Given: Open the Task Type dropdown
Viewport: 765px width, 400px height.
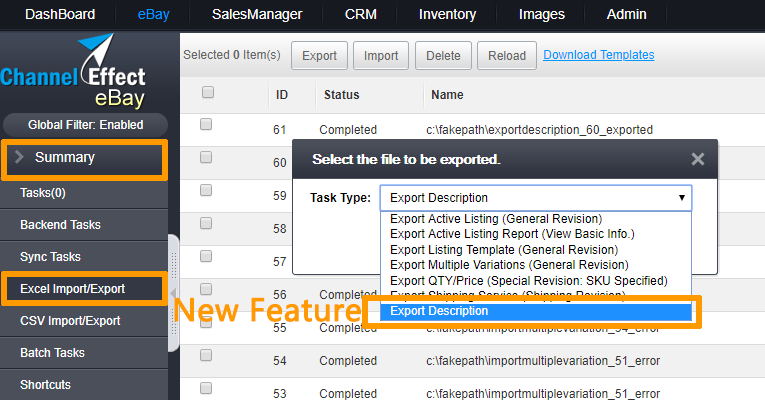Looking at the screenshot, I should tap(536, 198).
